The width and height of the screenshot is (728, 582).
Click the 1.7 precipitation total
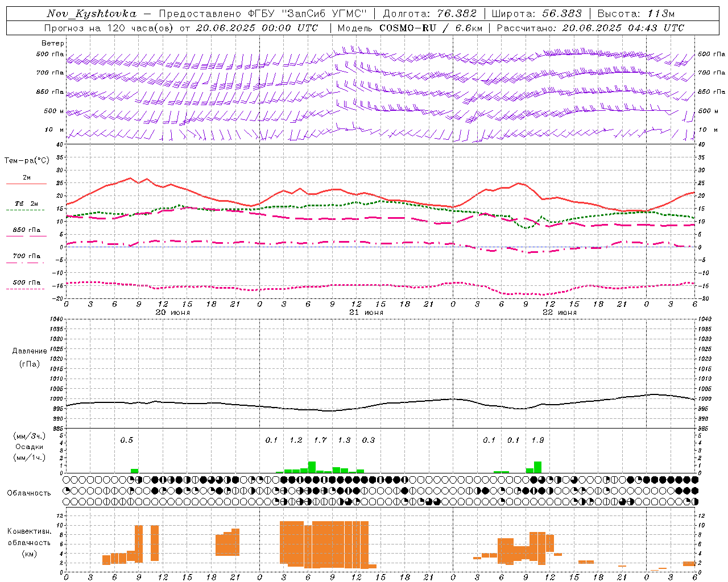tap(320, 440)
